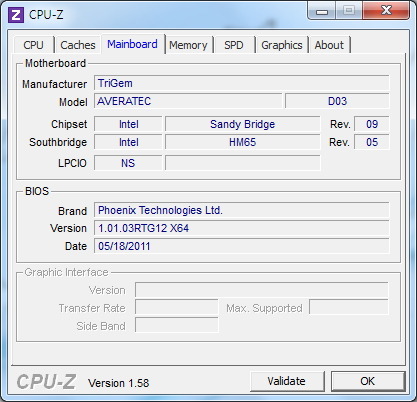This screenshot has height=402, width=417.
Task: Show the About tab
Action: [x=329, y=45]
